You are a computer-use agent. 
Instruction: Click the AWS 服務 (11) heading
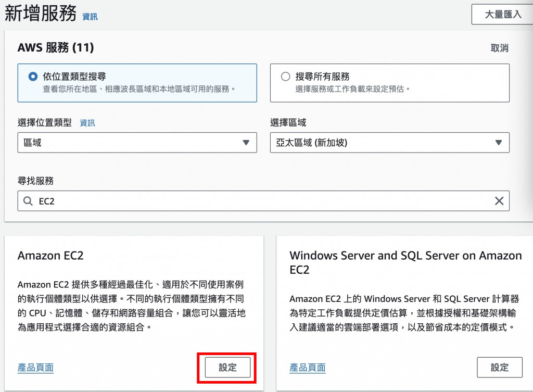56,47
